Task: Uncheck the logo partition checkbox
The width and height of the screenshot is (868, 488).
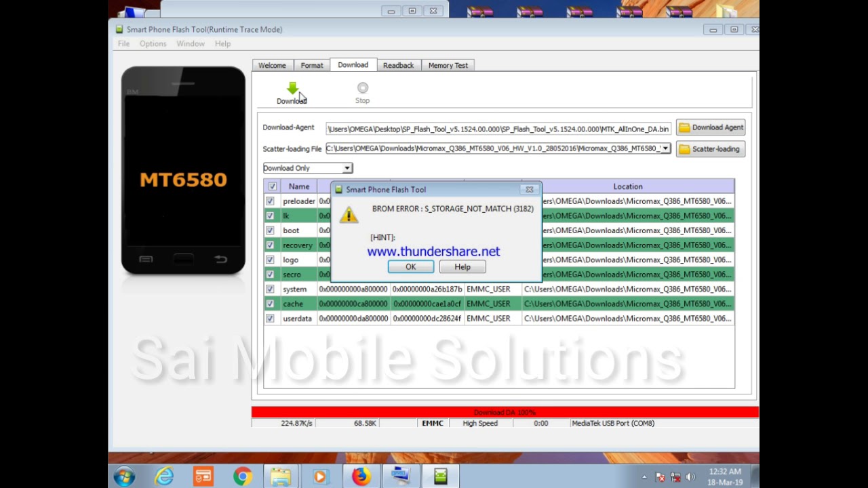Action: [270, 260]
